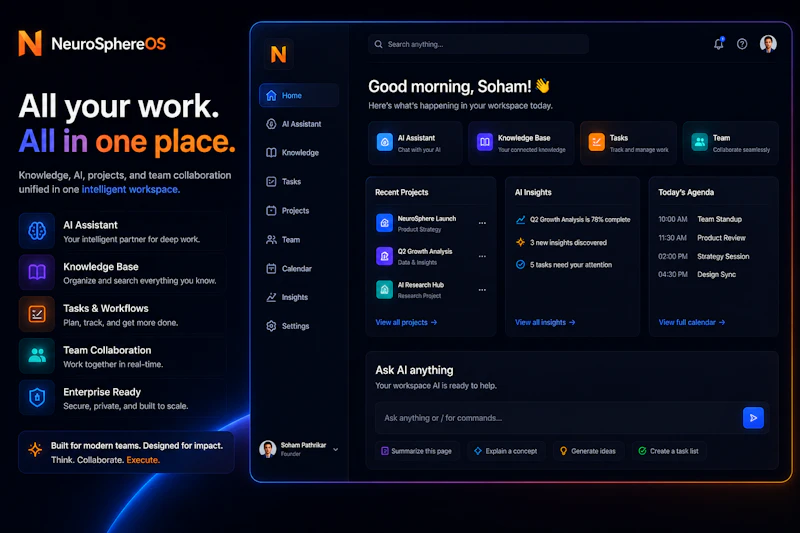800x533 pixels.
Task: Open the NeuroSphere Launch more options menu
Action: 482,223
